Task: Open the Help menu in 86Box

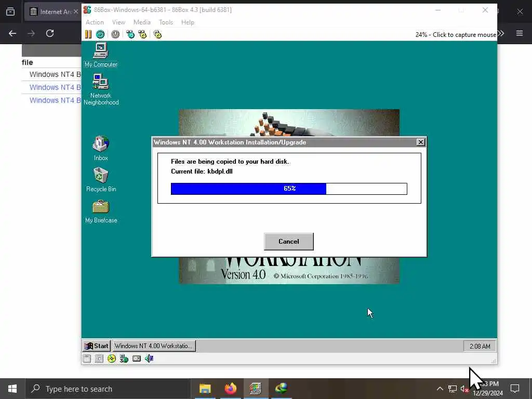Action: tap(188, 22)
